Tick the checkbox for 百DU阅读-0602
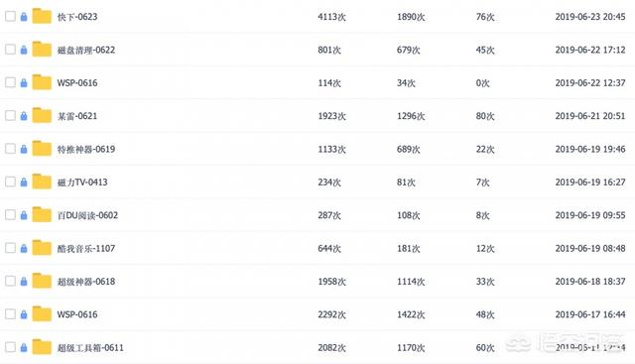 click(x=10, y=214)
